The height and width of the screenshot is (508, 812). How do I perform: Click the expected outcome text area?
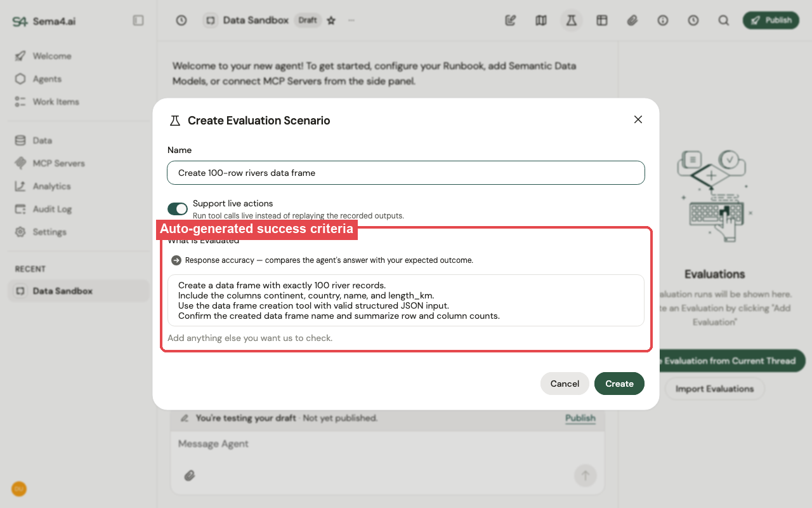click(406, 300)
